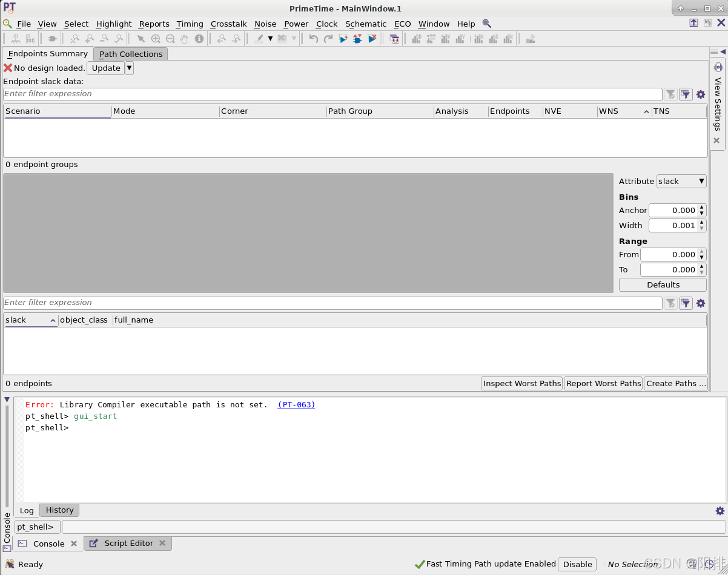Close the Console tab
Screen dimensions: 728x575
(74, 544)
